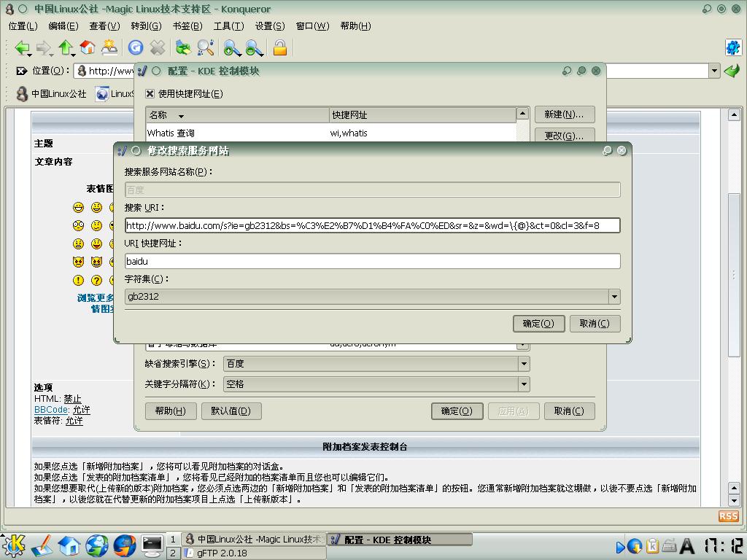Open the terminal icon in the panel

[152, 545]
